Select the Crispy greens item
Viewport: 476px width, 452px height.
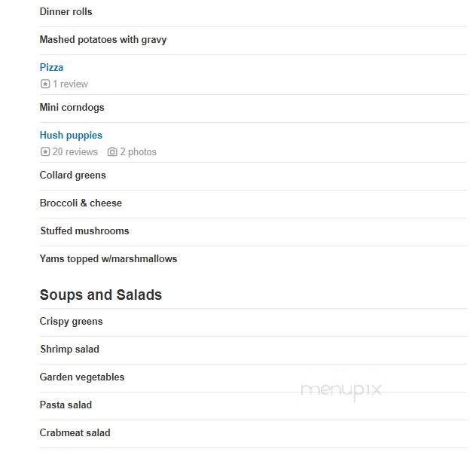71,322
